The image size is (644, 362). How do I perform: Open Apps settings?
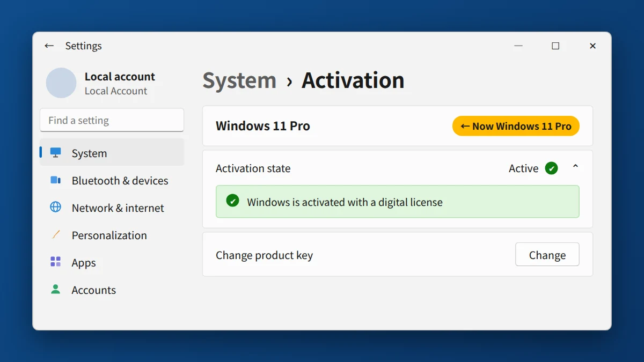click(112, 262)
